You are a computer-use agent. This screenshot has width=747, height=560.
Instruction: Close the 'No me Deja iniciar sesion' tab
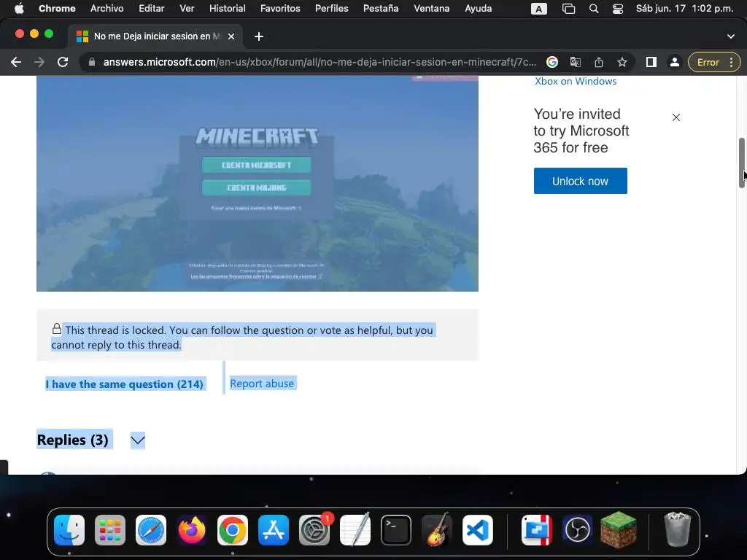[231, 36]
